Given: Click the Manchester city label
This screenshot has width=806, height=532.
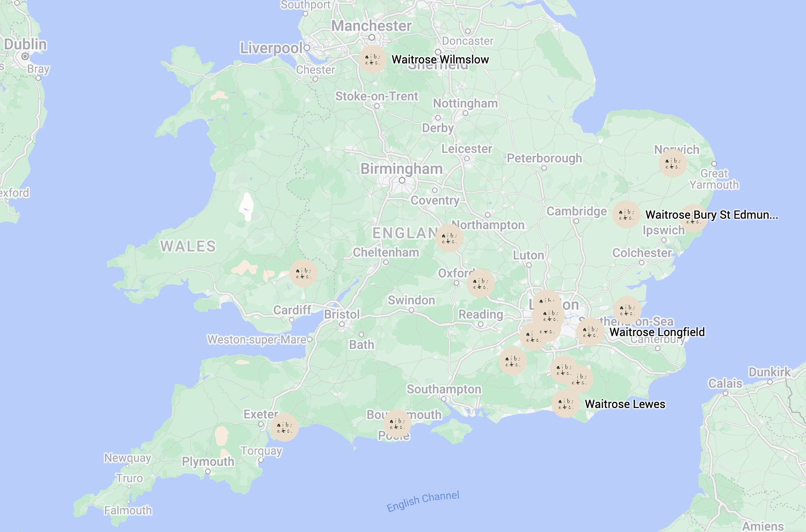Looking at the screenshot, I should point(371,26).
